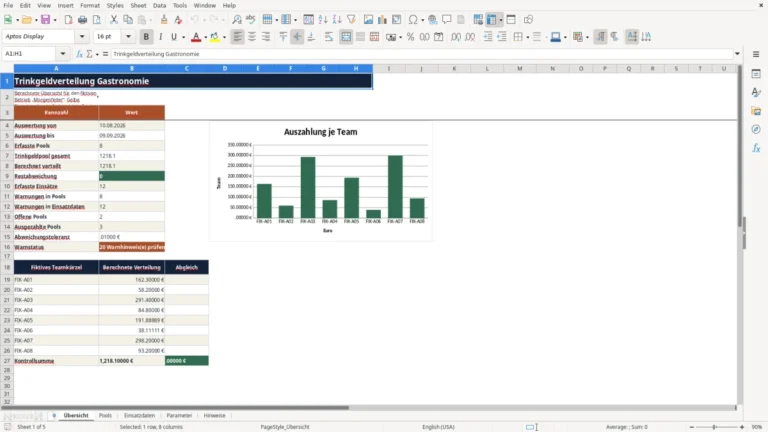Open the font size dropdown
Image resolution: width=768 pixels, height=432 pixels.
click(x=128, y=36)
